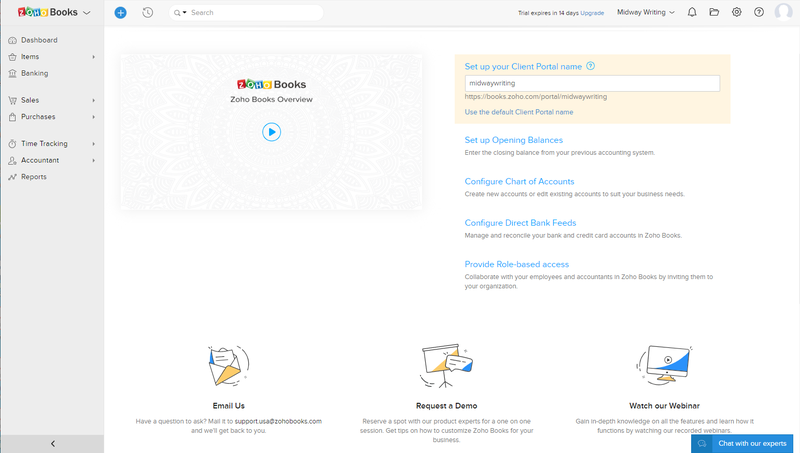
Task: Play the Zoho Books Overview video
Action: pyautogui.click(x=271, y=132)
